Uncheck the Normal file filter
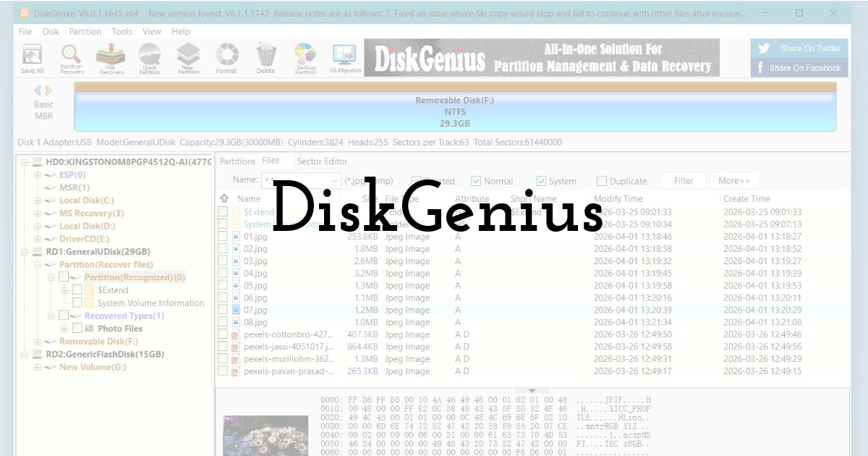Image resolution: width=868 pixels, height=456 pixels. tap(477, 181)
